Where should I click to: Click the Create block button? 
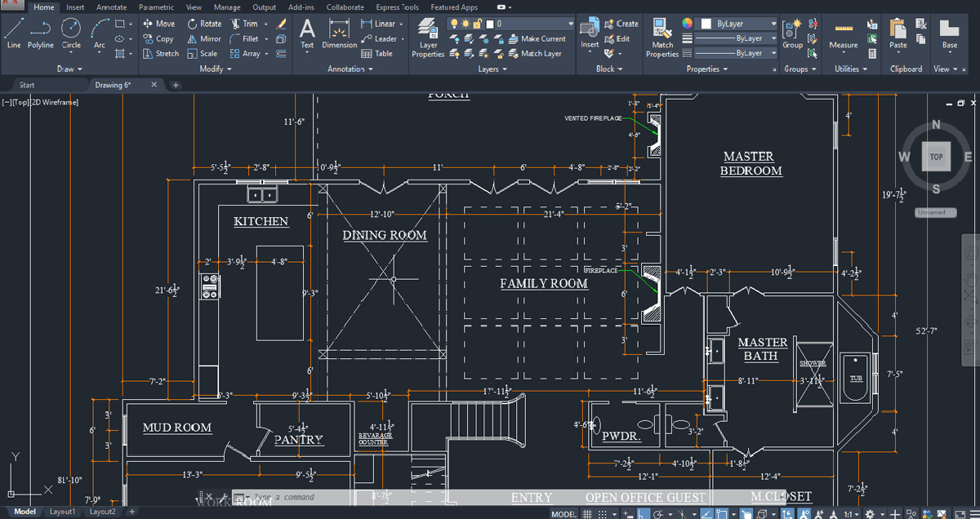pyautogui.click(x=621, y=24)
